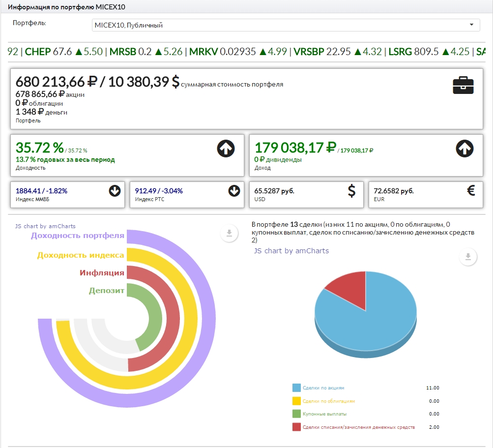Click the Доходность портфеля chart label
493x448 pixels.
(x=78, y=236)
